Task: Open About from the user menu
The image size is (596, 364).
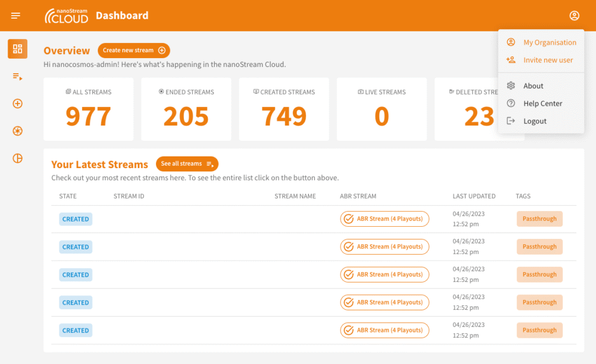Action: click(533, 86)
